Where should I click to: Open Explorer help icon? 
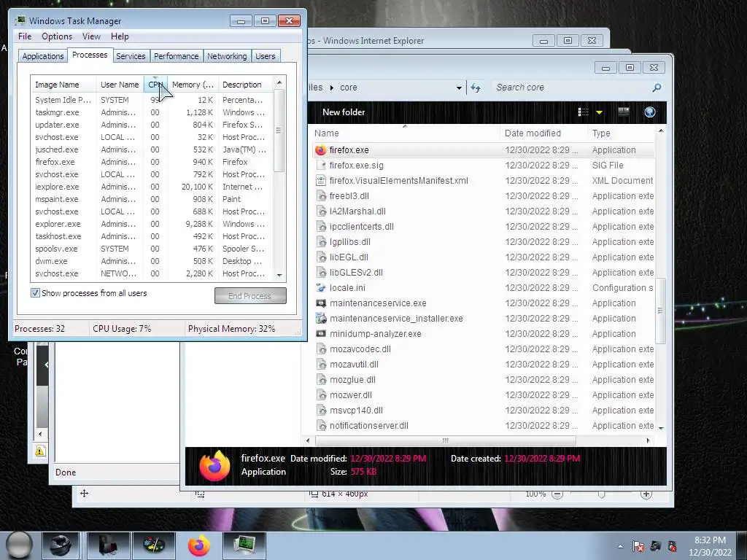tap(650, 112)
